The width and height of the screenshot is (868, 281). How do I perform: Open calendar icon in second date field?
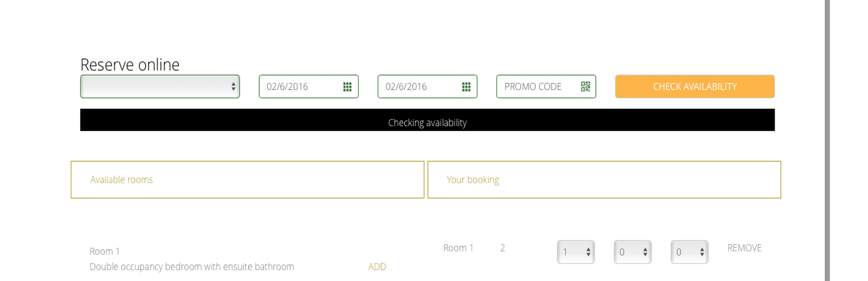(x=466, y=87)
